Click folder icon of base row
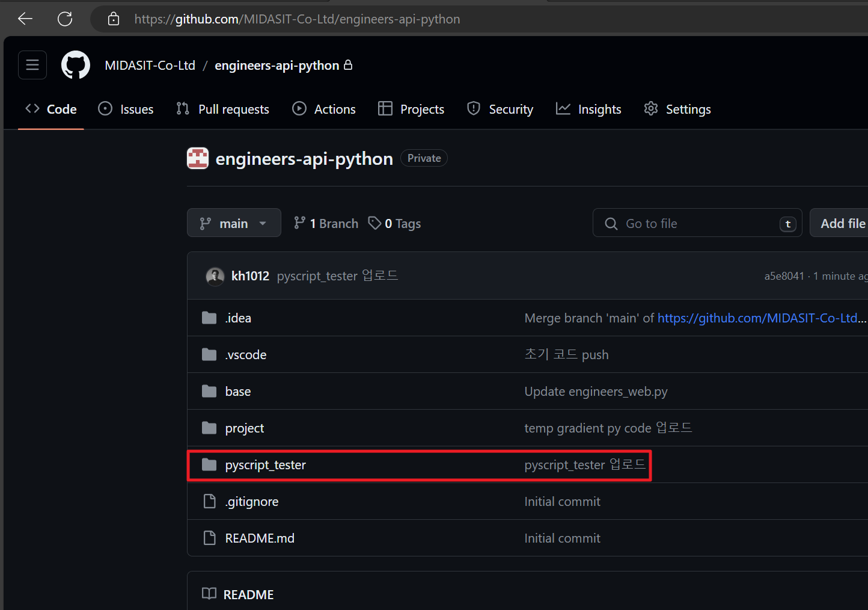 (209, 391)
